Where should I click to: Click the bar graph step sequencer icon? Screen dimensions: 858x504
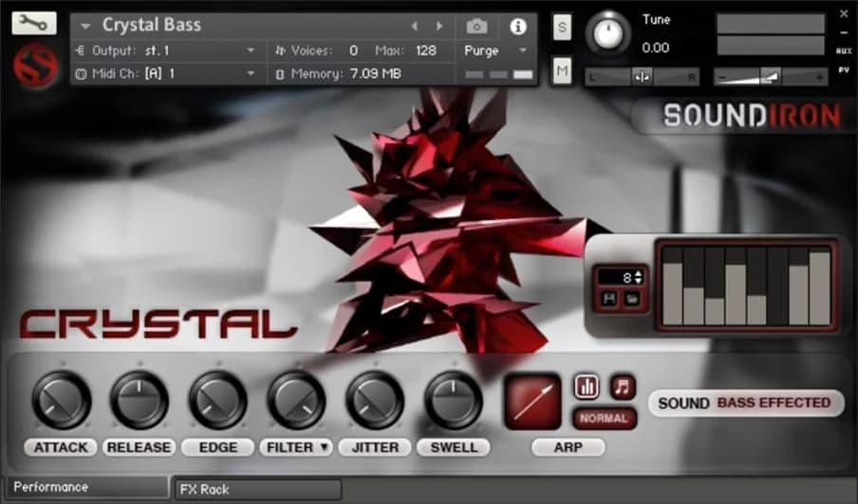click(x=587, y=386)
